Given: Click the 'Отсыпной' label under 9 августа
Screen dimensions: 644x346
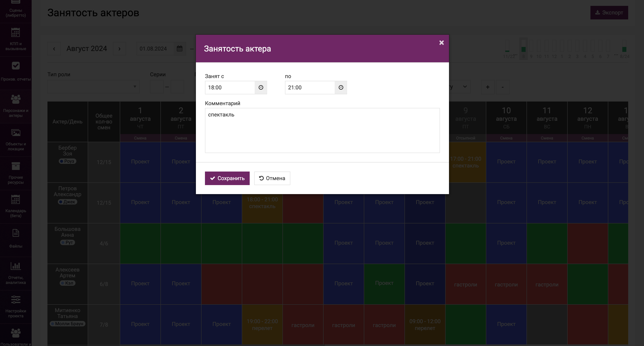Looking at the screenshot, I should pyautogui.click(x=465, y=138).
